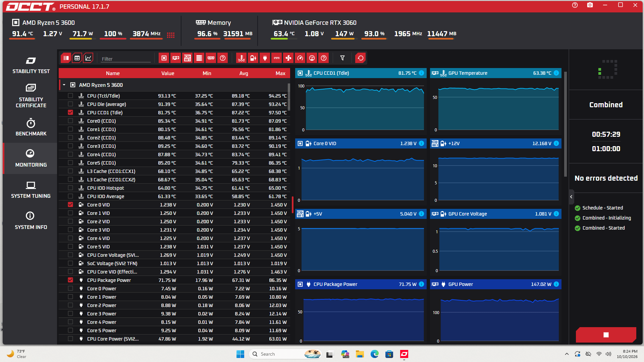644x362 pixels.
Task: Check the Core0 (CCD1) temperature checkbox
Action: click(70, 121)
